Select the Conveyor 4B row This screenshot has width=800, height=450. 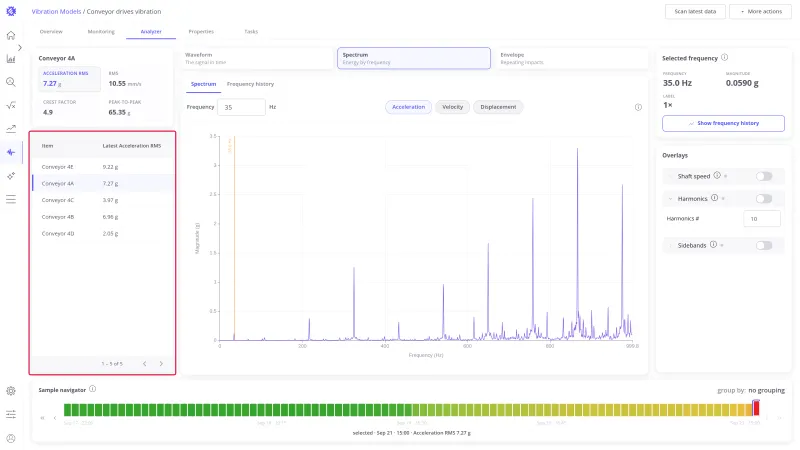tap(103, 217)
